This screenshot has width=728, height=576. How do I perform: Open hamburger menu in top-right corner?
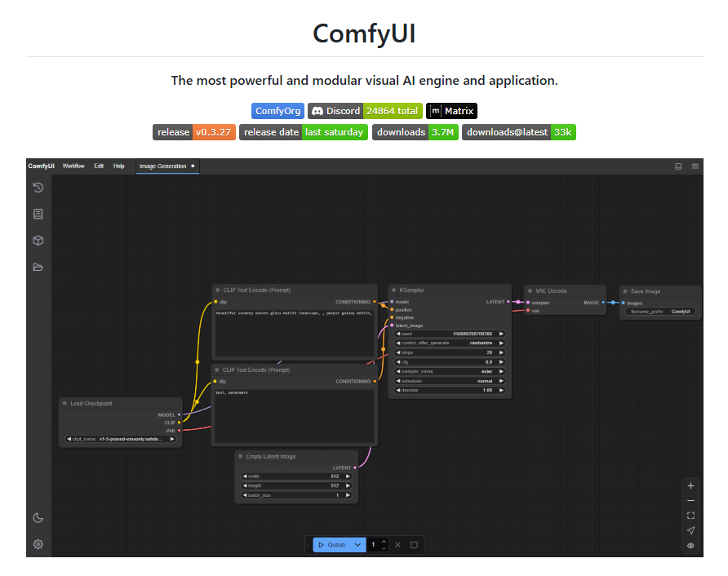(x=695, y=166)
